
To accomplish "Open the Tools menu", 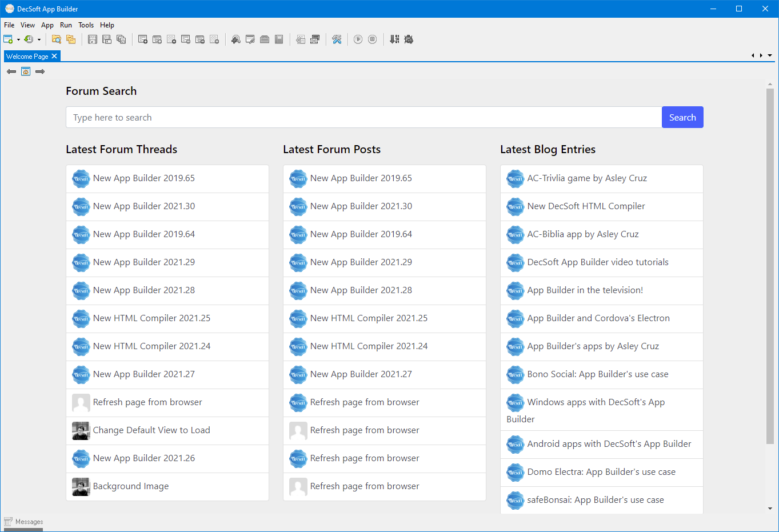I will click(x=86, y=25).
